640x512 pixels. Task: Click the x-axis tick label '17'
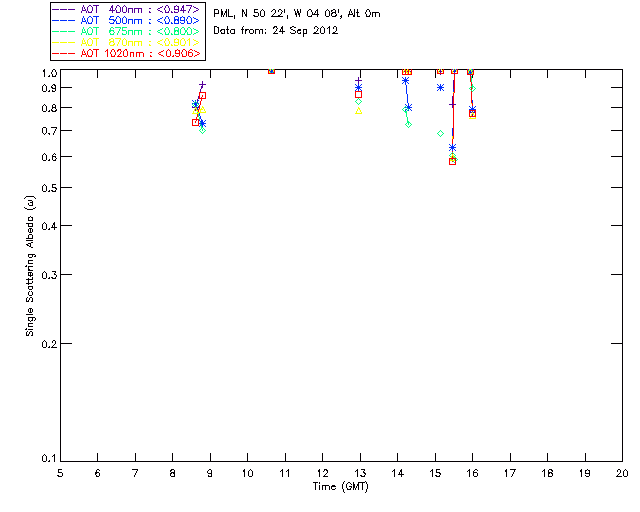(510, 473)
